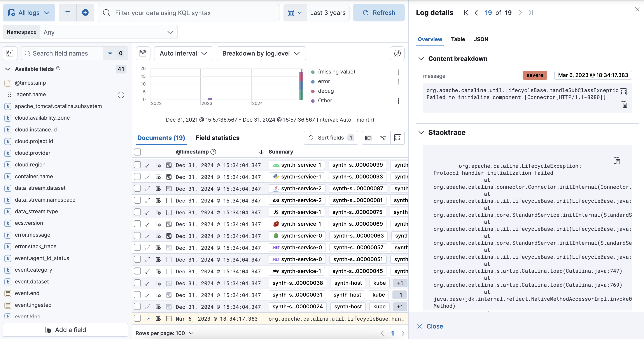
Task: Expand the message content to full view
Action: coord(623,92)
